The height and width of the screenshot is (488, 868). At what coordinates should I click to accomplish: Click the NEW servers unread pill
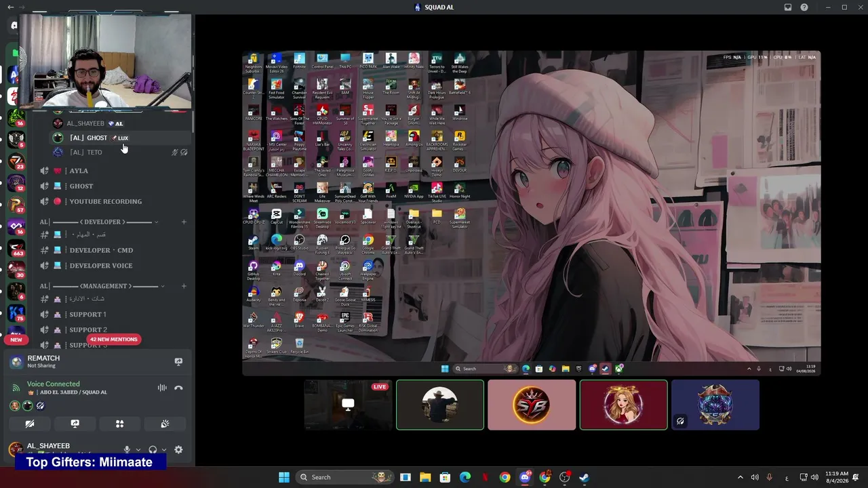click(x=16, y=340)
